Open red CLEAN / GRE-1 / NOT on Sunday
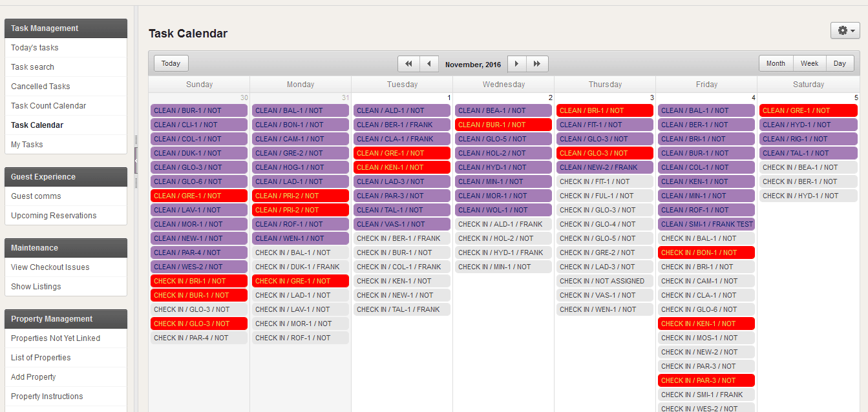 click(199, 196)
